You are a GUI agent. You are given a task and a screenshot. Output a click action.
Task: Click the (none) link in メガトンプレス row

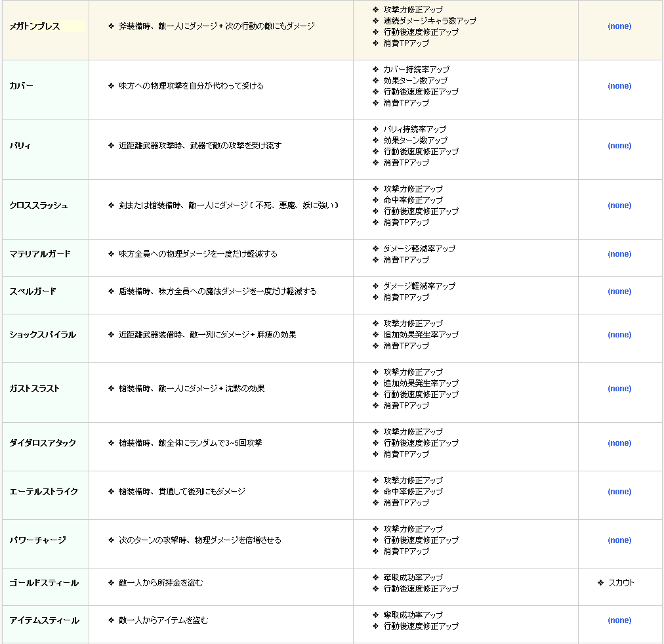tap(619, 26)
